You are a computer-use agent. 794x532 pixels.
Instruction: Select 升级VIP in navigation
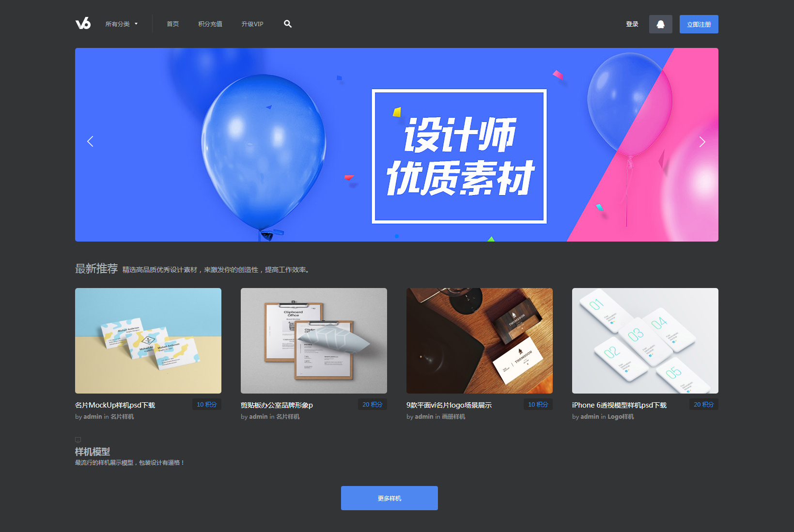pos(252,24)
